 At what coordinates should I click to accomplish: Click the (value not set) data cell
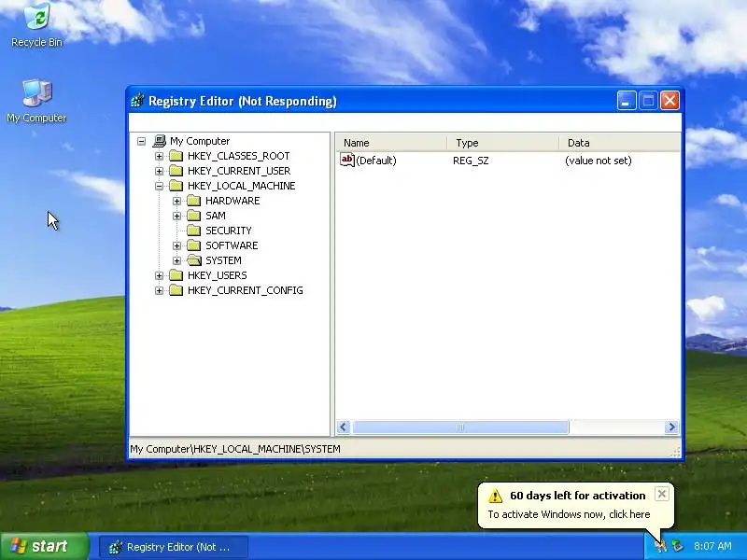599,161
